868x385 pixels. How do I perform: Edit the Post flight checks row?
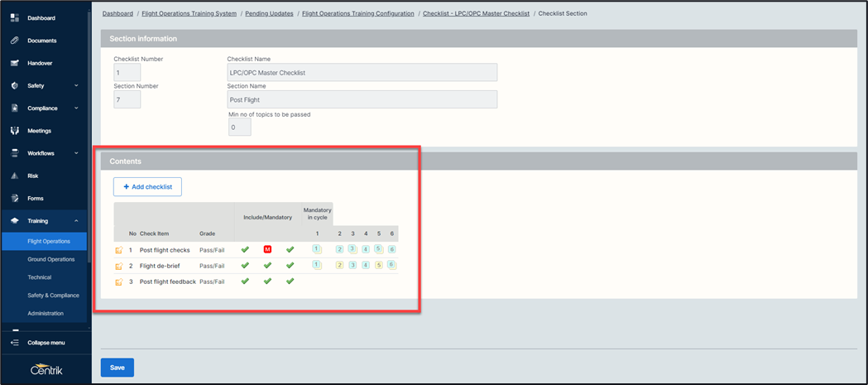pos(119,250)
